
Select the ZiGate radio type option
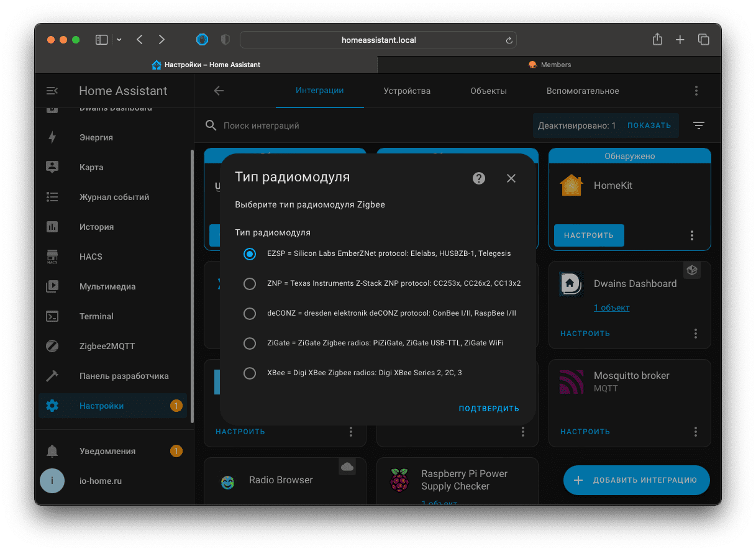(250, 343)
